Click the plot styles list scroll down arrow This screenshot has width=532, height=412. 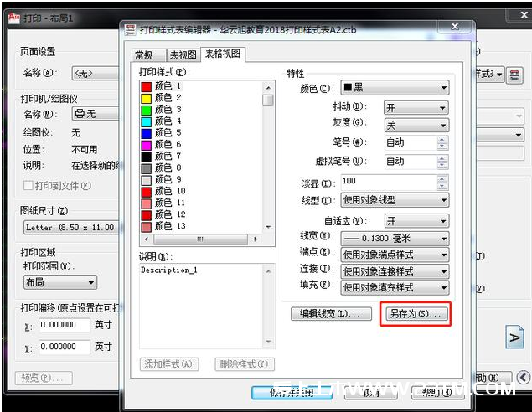click(268, 227)
